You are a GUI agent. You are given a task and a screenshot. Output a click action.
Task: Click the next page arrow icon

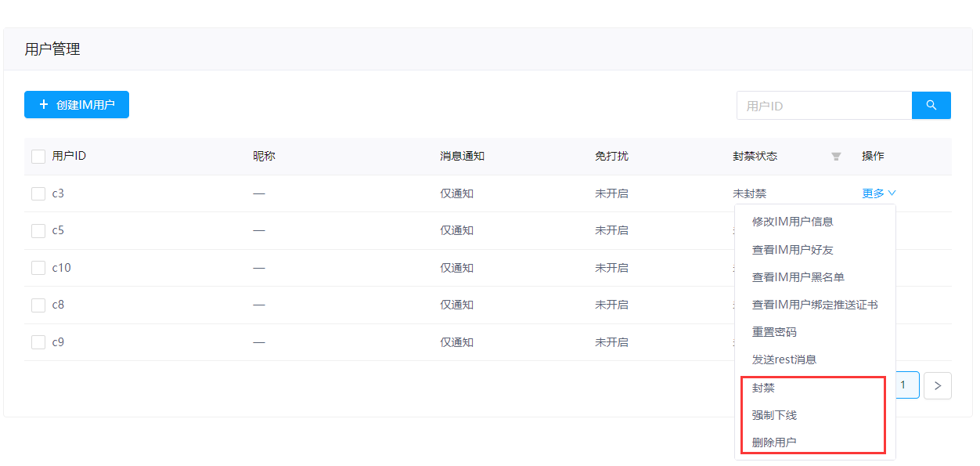pyautogui.click(x=937, y=385)
